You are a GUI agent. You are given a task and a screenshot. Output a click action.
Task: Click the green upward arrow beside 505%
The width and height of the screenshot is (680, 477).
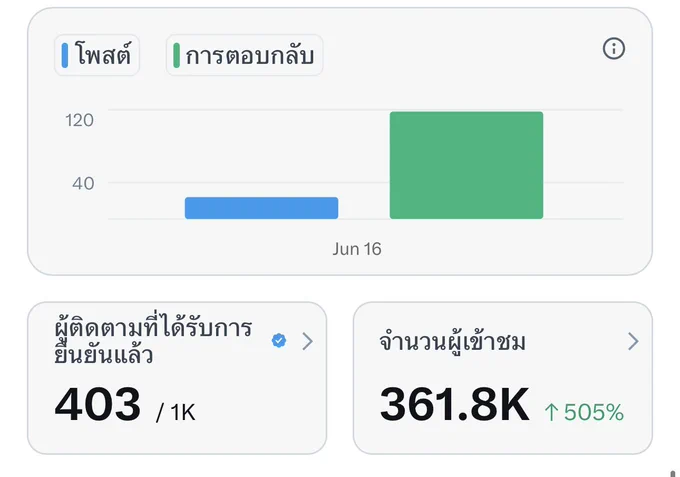pos(551,412)
